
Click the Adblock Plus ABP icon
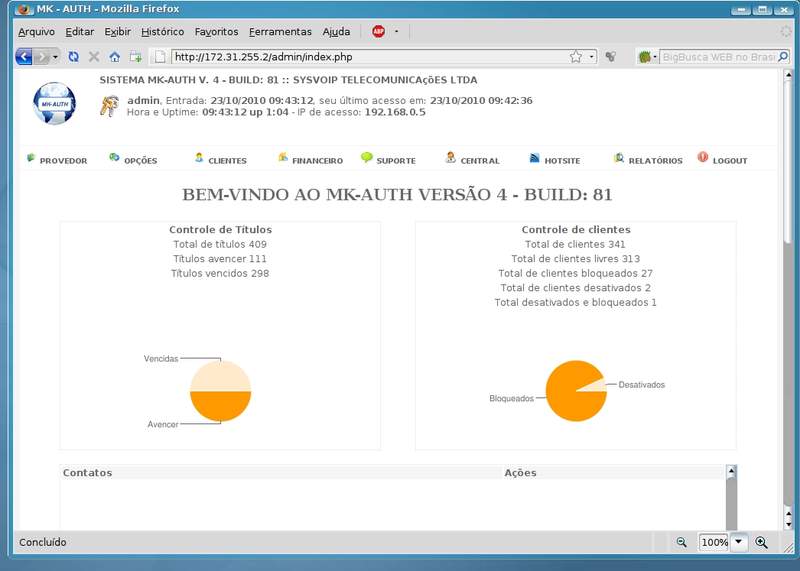[x=378, y=32]
